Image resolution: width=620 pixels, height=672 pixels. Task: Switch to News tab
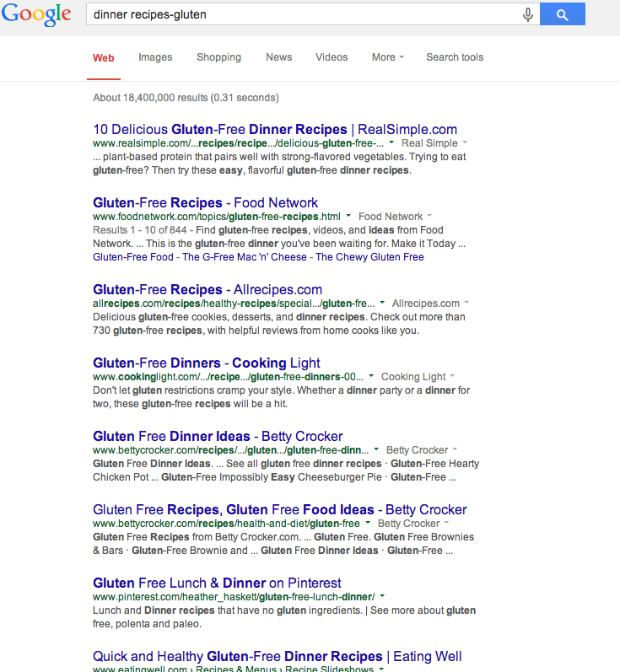pyautogui.click(x=278, y=57)
